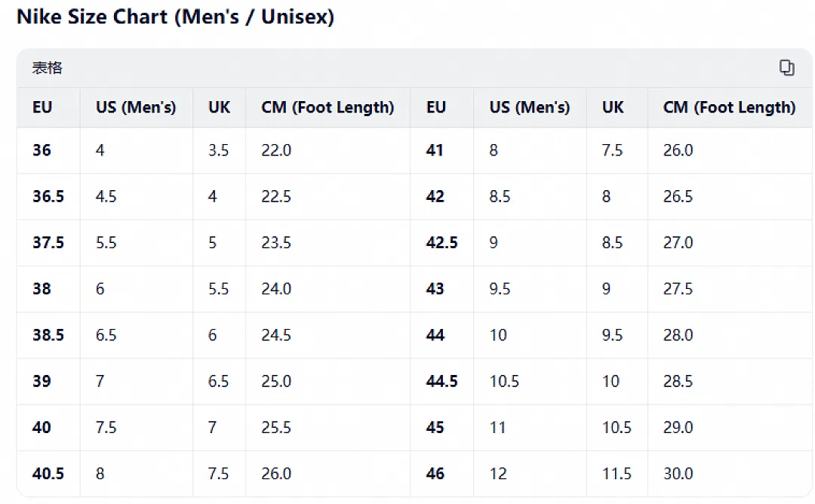Click the Nike Size Chart heading
Image resolution: width=815 pixels, height=504 pixels.
175,17
